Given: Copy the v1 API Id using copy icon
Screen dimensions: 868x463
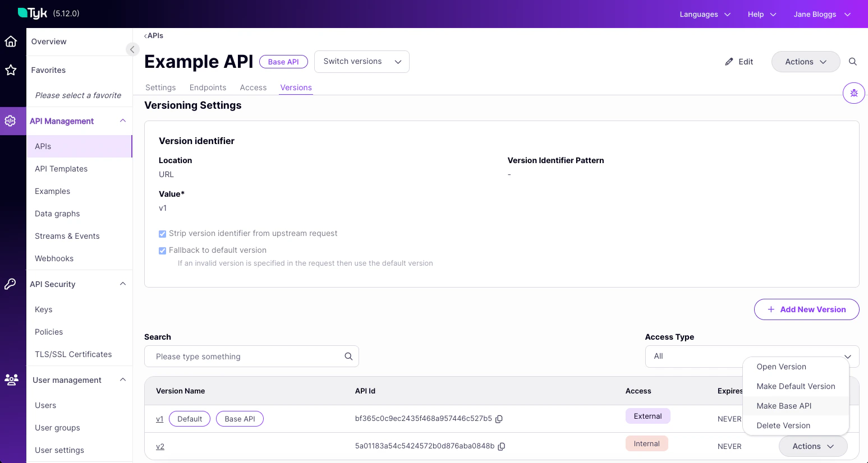Looking at the screenshot, I should (499, 419).
